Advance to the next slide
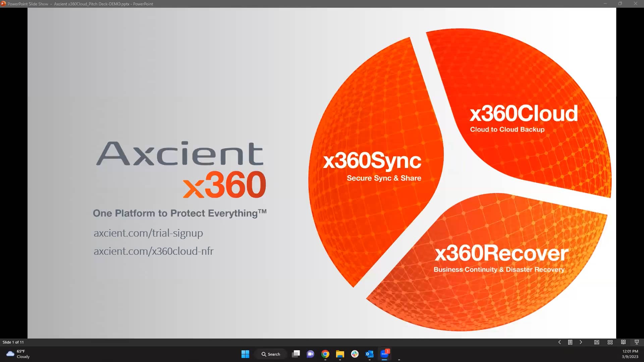This screenshot has height=362, width=644. click(x=581, y=342)
